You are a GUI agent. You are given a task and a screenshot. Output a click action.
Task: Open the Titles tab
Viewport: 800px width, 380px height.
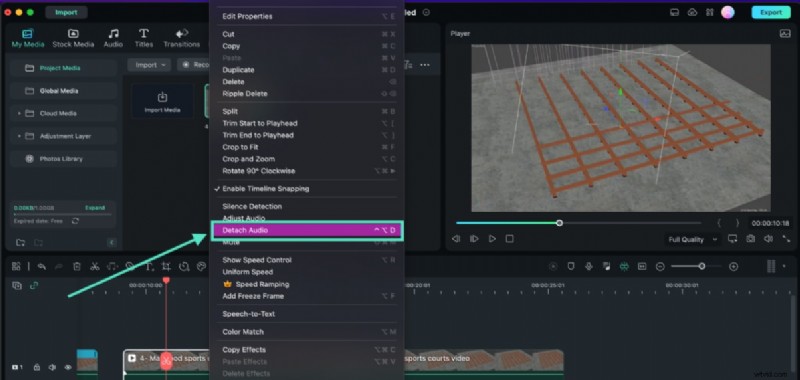click(x=144, y=38)
